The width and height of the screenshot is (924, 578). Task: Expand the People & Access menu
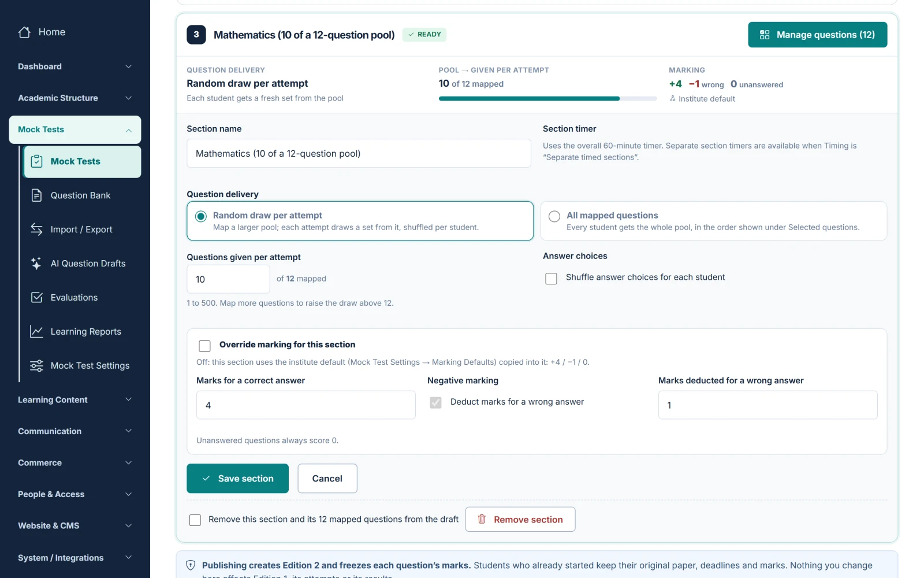click(75, 494)
